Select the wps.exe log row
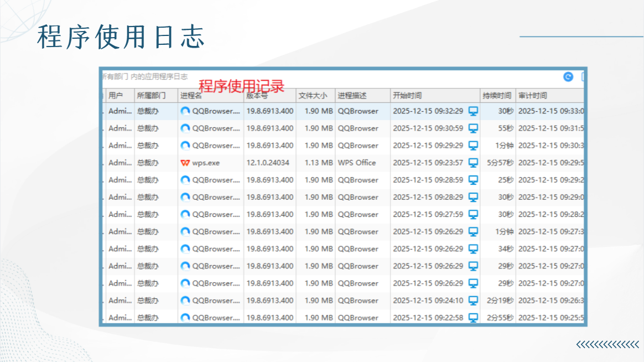Image resolution: width=644 pixels, height=362 pixels. pos(343,163)
